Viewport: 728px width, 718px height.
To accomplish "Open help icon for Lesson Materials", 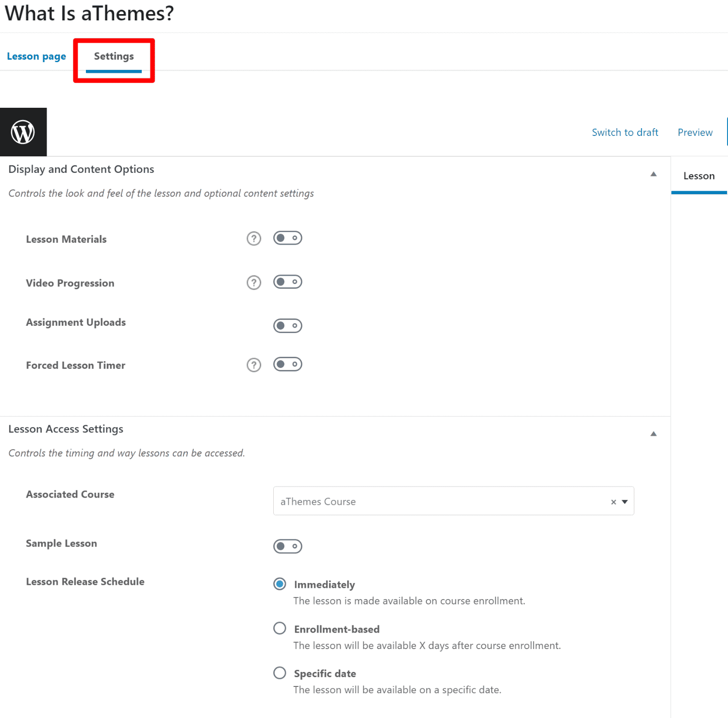I will tap(254, 238).
